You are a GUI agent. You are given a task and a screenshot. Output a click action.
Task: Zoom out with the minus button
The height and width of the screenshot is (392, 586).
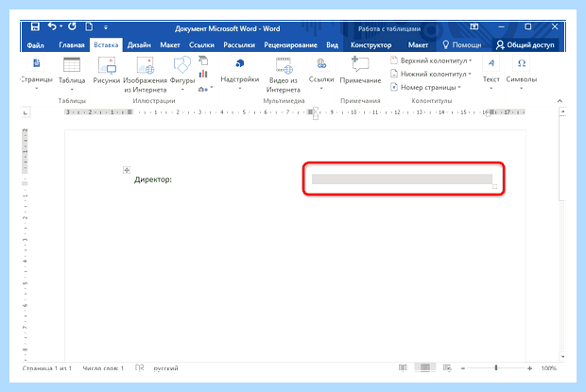463,368
